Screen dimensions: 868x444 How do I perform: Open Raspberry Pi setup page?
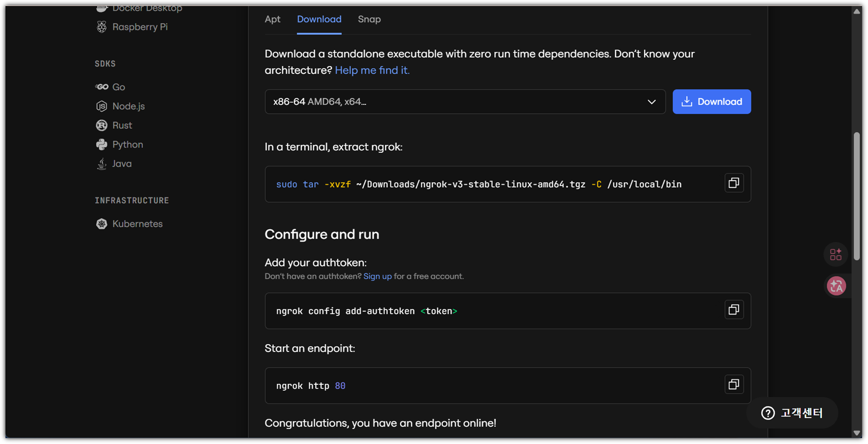[140, 27]
